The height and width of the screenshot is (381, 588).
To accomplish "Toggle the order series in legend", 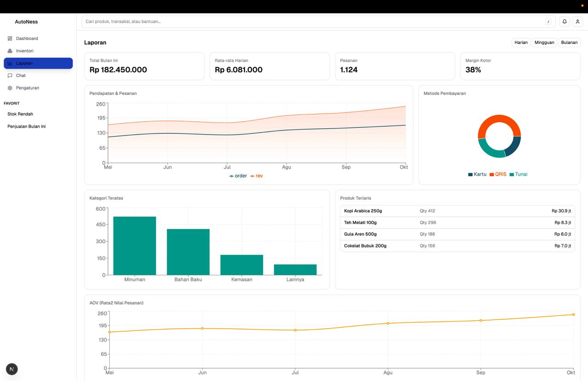I will (x=238, y=176).
